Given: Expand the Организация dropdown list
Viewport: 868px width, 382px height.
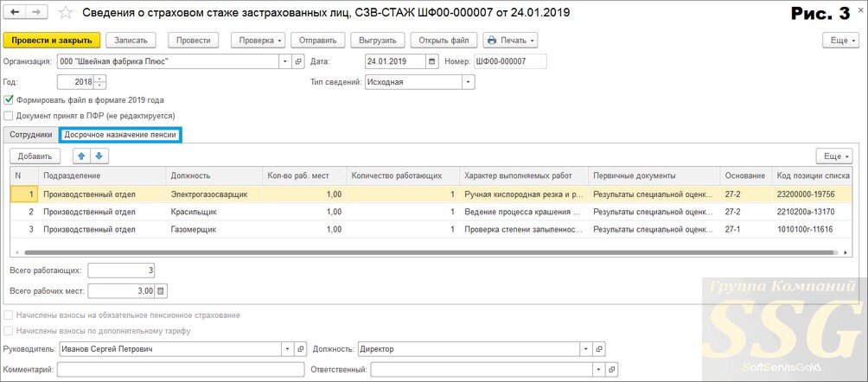Looking at the screenshot, I should pyautogui.click(x=285, y=61).
